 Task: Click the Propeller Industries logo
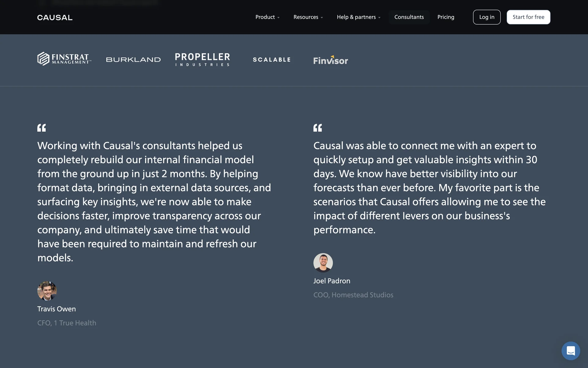point(202,59)
